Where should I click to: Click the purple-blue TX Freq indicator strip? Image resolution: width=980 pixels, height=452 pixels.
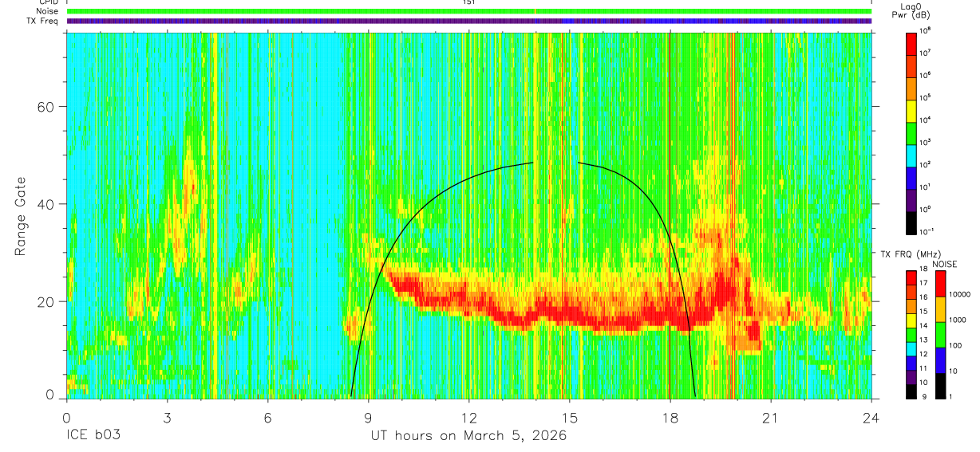coord(468,21)
